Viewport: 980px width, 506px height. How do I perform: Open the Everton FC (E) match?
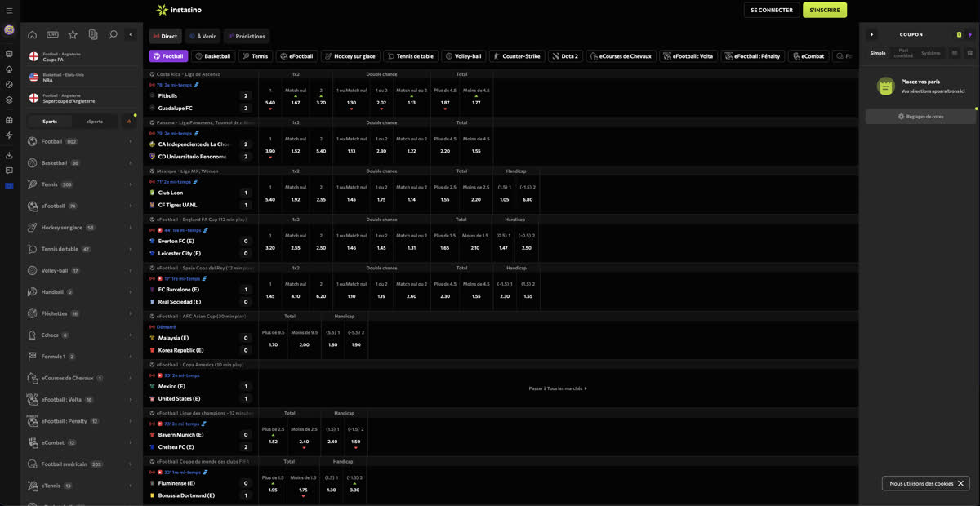pos(176,241)
